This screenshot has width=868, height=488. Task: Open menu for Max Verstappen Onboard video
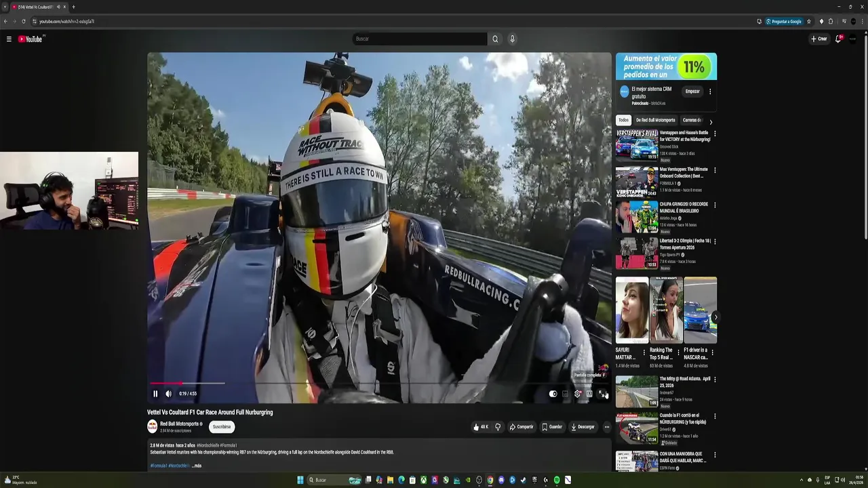coord(715,170)
